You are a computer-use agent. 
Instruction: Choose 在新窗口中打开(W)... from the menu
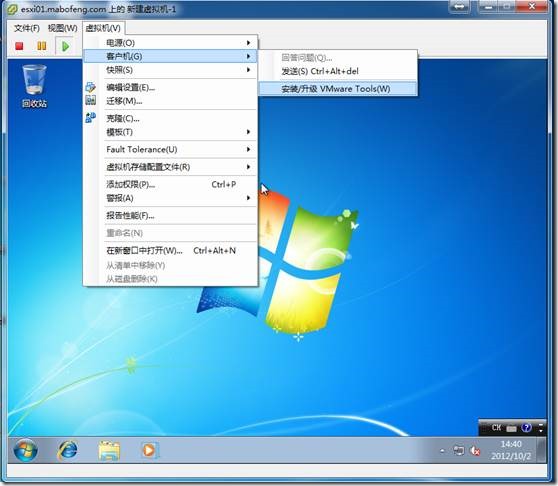tap(170, 250)
